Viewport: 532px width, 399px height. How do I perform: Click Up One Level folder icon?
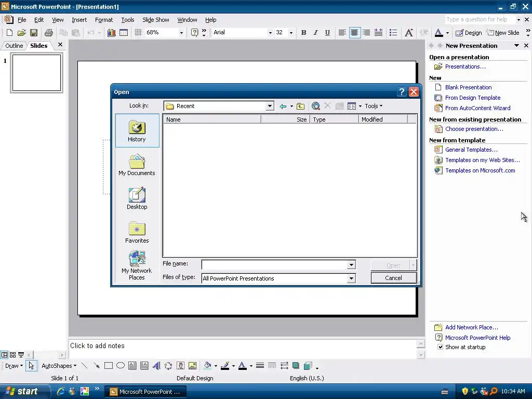coord(301,106)
